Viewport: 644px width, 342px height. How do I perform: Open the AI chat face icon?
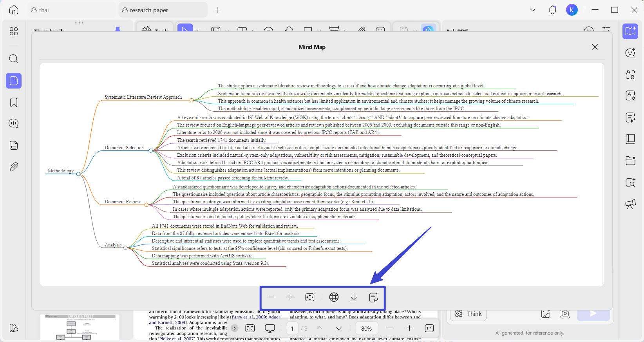tap(630, 52)
